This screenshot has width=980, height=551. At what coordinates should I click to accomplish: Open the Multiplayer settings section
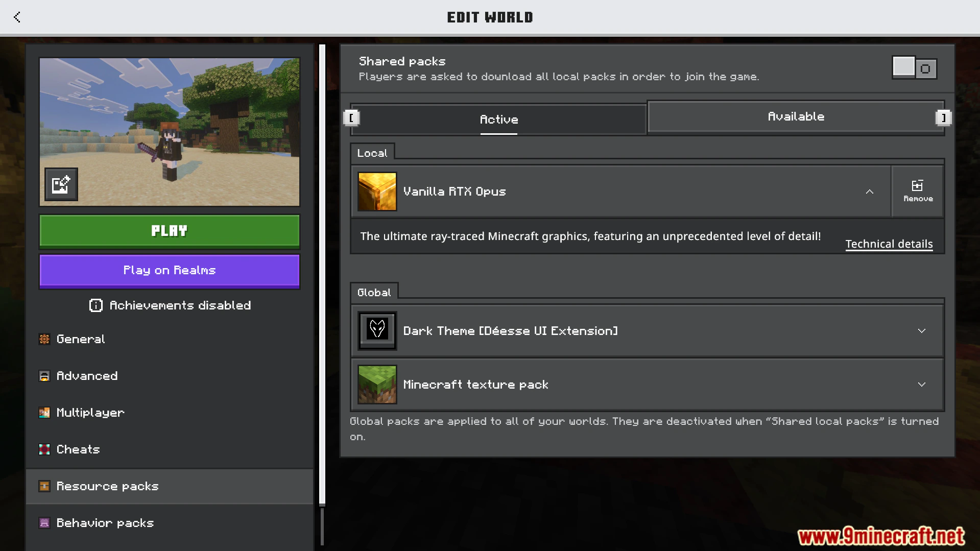(170, 413)
